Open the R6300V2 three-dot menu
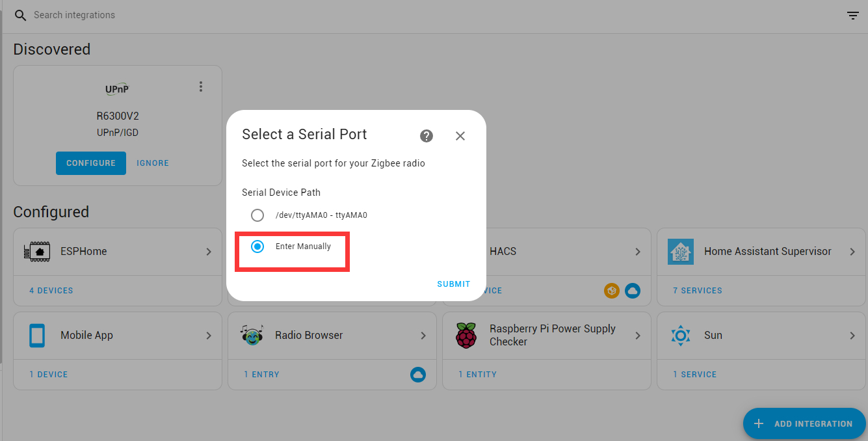 [201, 87]
